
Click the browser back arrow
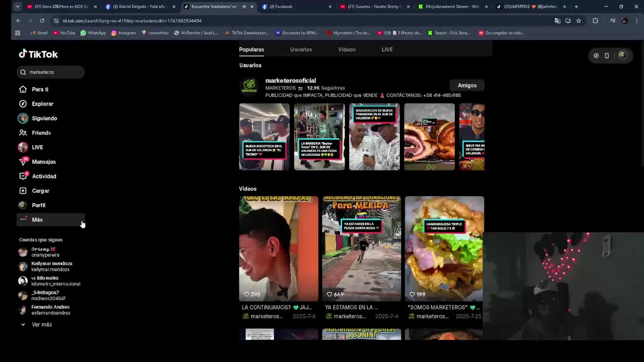point(18,21)
